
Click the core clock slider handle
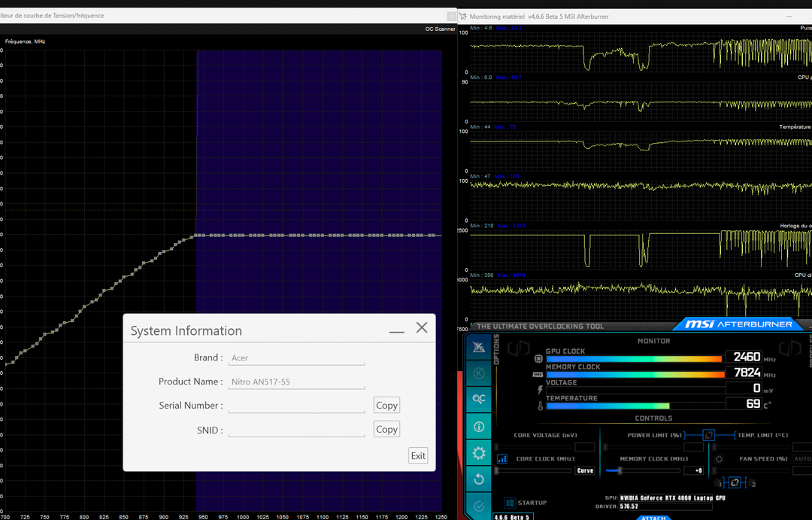pyautogui.click(x=497, y=470)
